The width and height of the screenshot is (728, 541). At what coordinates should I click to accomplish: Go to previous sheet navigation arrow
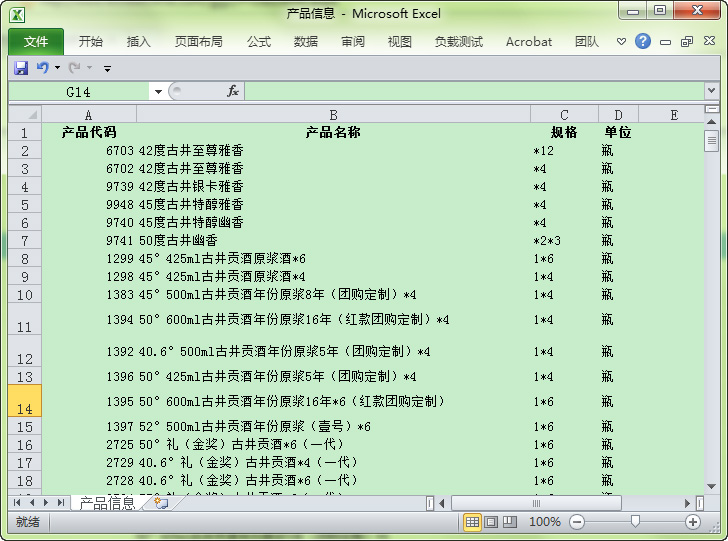32,502
